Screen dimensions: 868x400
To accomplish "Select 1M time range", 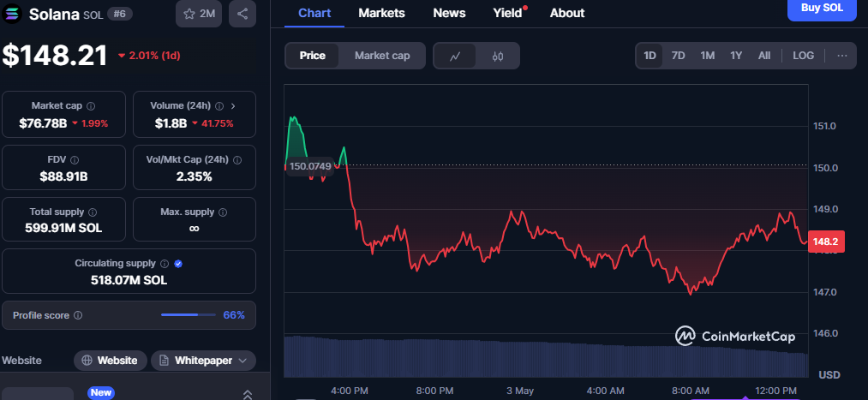I will click(x=708, y=56).
